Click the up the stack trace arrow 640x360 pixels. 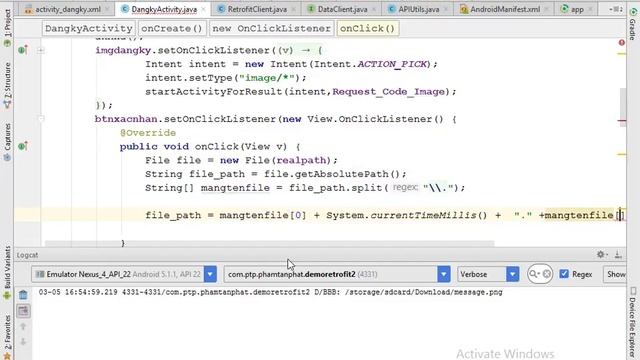tap(23, 327)
